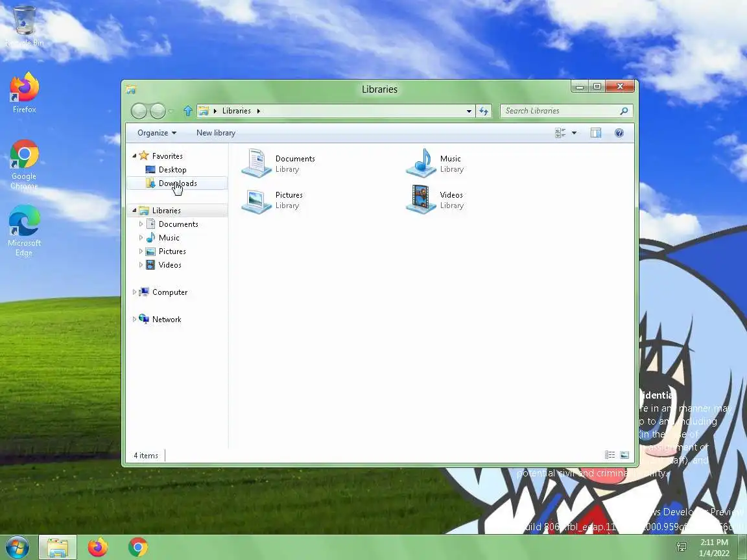Image resolution: width=747 pixels, height=560 pixels.
Task: Select the Google Chrome desktop shortcut
Action: click(24, 164)
